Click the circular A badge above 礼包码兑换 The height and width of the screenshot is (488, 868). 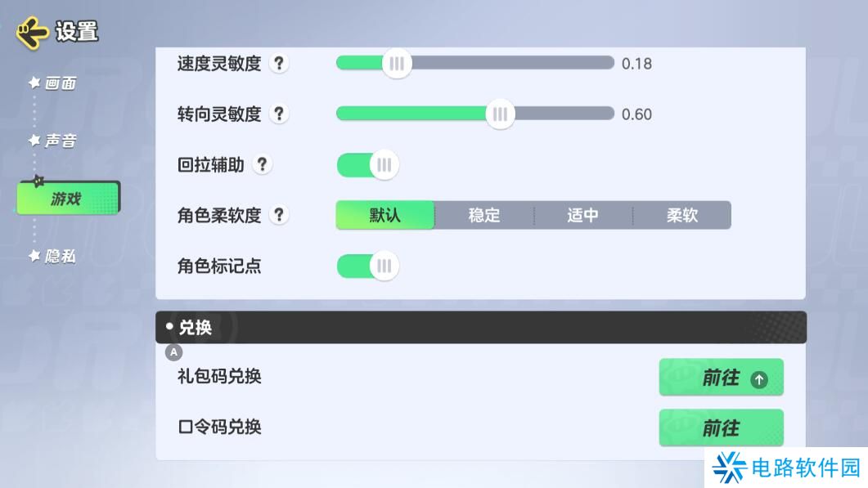pos(173,352)
